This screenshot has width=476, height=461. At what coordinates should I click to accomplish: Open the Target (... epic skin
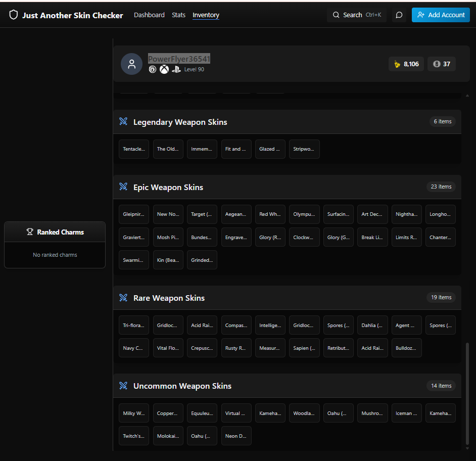pos(202,214)
